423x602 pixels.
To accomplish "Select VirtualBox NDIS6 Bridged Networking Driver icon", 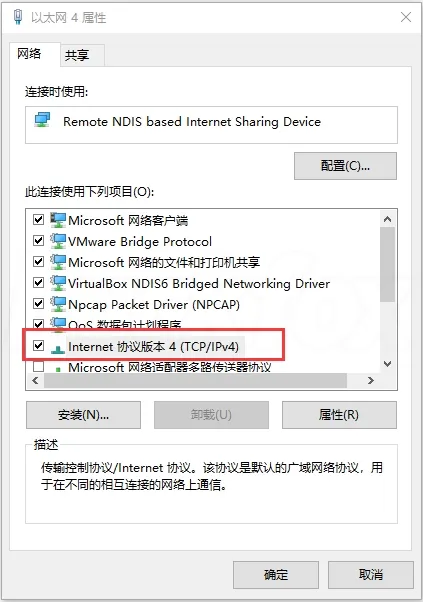I will pyautogui.click(x=58, y=283).
